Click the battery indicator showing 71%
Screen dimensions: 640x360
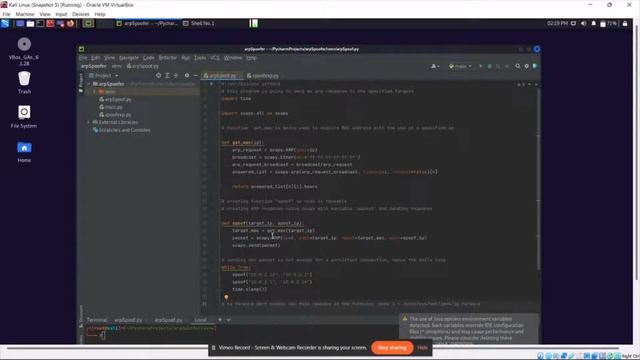click(609, 24)
